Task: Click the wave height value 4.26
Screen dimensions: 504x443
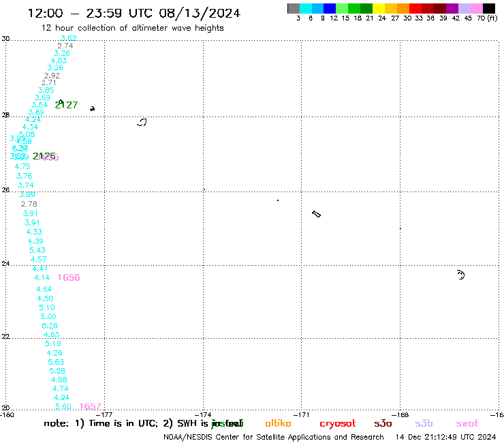Action: (x=54, y=353)
